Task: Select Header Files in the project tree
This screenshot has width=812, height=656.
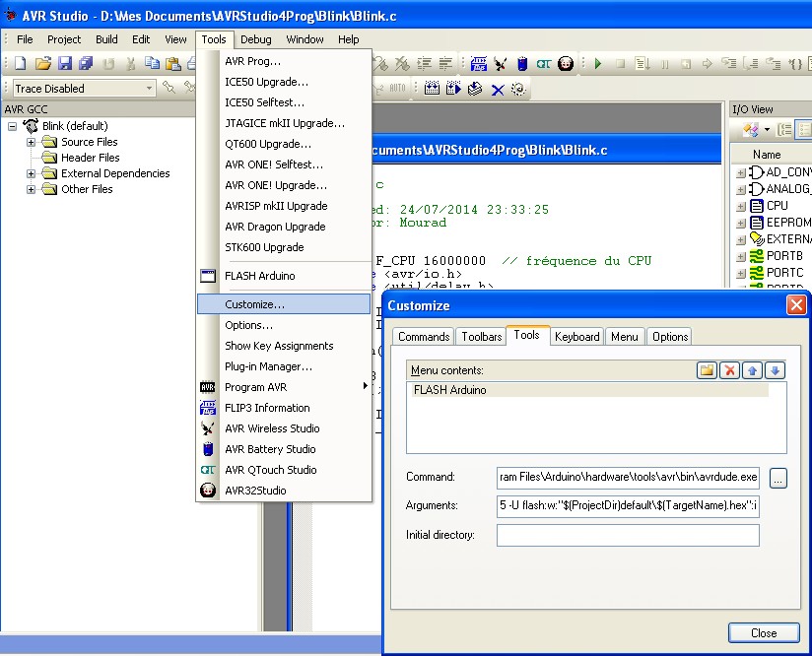Action: click(90, 158)
